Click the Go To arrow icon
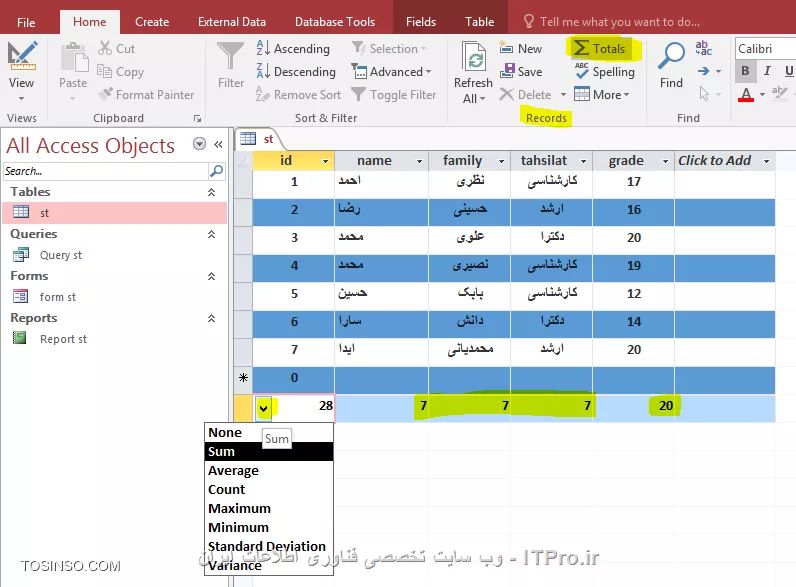The height and width of the screenshot is (587, 796). 704,72
